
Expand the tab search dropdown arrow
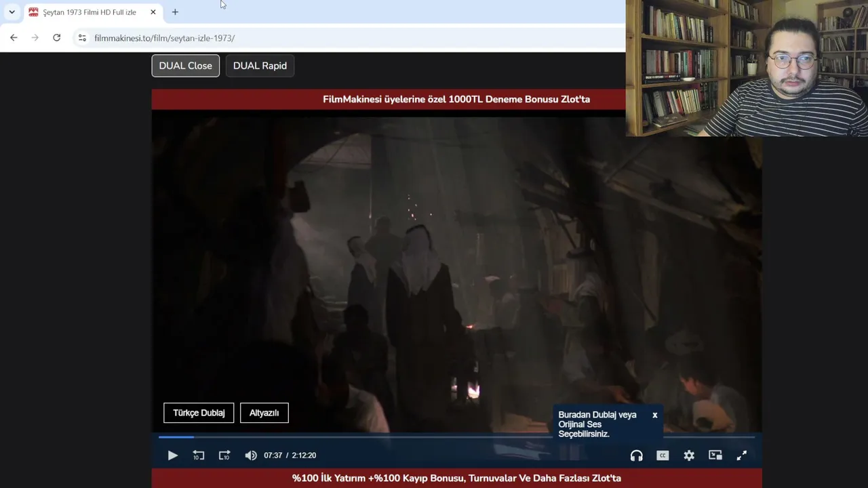coord(12,12)
